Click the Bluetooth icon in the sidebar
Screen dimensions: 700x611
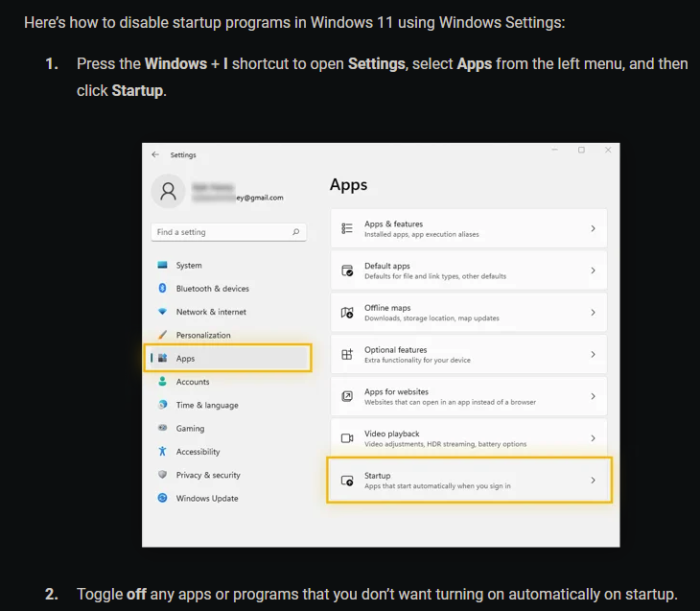(x=162, y=288)
